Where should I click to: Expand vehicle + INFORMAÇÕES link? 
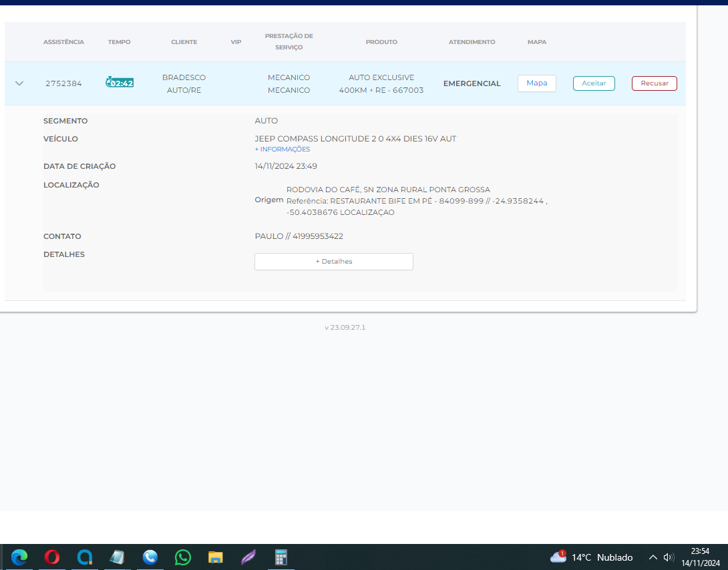282,150
